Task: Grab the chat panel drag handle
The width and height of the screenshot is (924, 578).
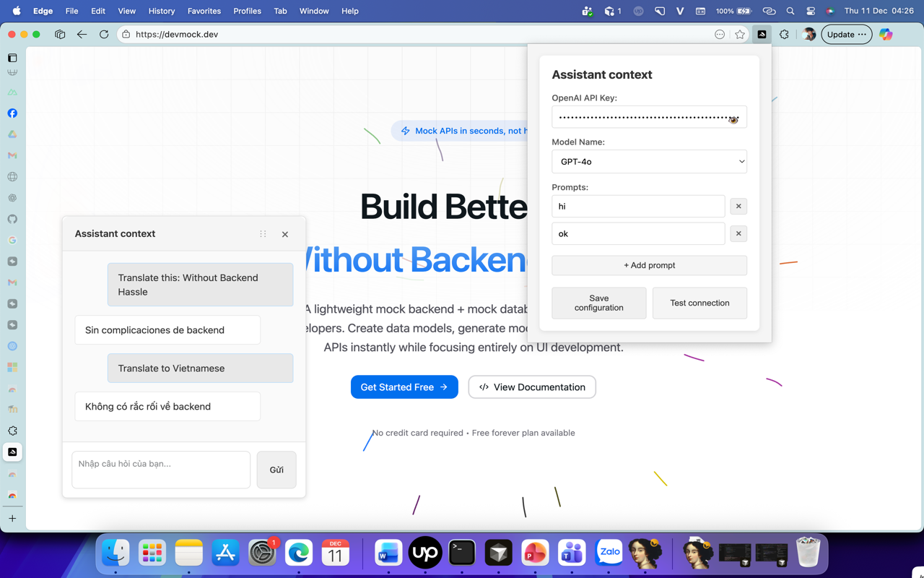Action: pyautogui.click(x=263, y=234)
